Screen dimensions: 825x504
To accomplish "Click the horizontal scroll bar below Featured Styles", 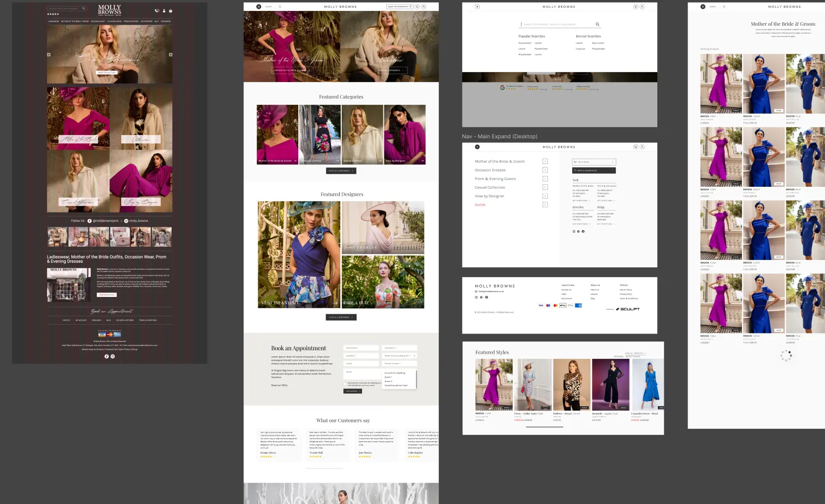I will (545, 426).
